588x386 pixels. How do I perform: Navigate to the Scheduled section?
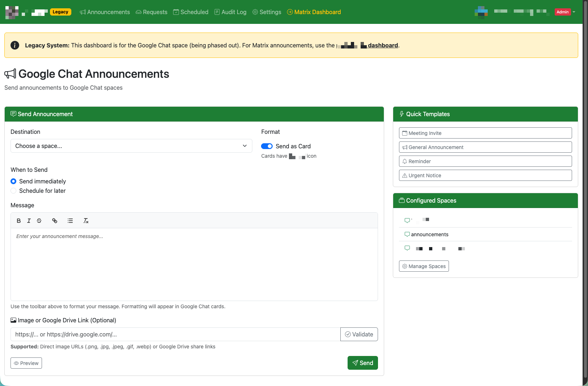[190, 12]
